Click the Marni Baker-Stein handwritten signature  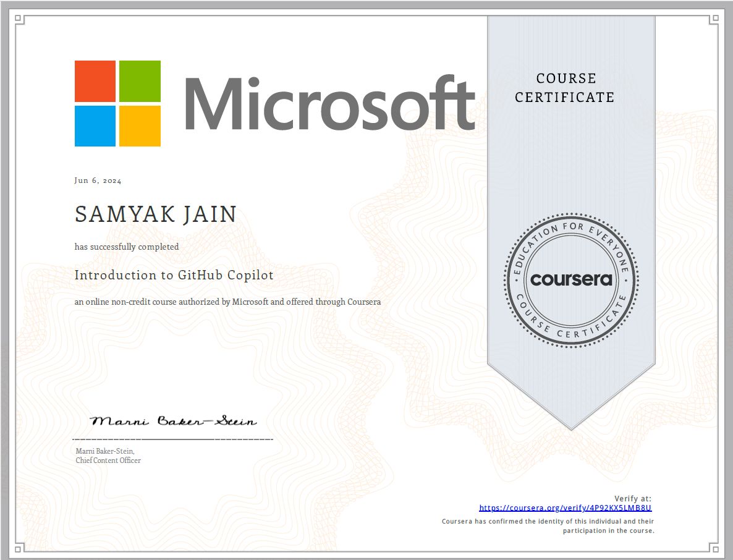pyautogui.click(x=174, y=421)
